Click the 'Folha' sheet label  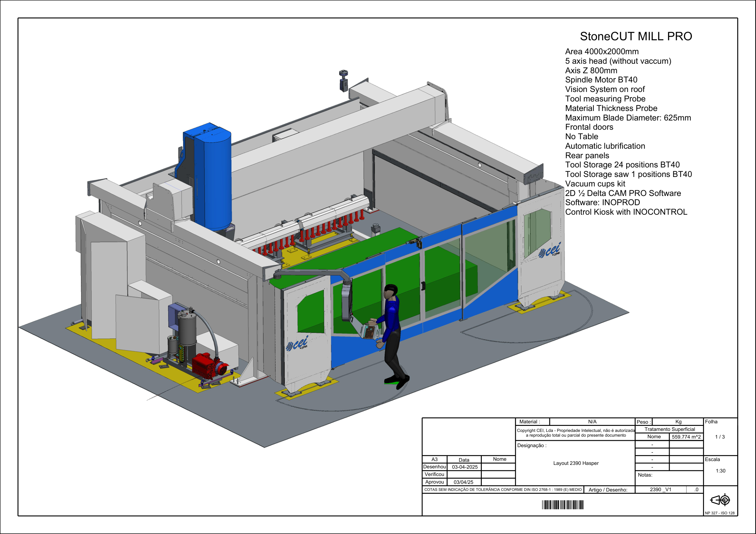pyautogui.click(x=711, y=422)
